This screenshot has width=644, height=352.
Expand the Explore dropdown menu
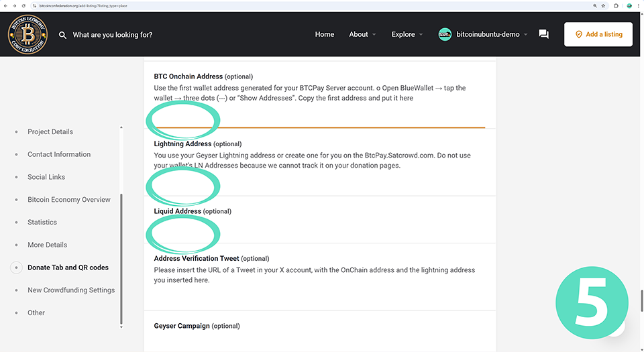(x=407, y=34)
